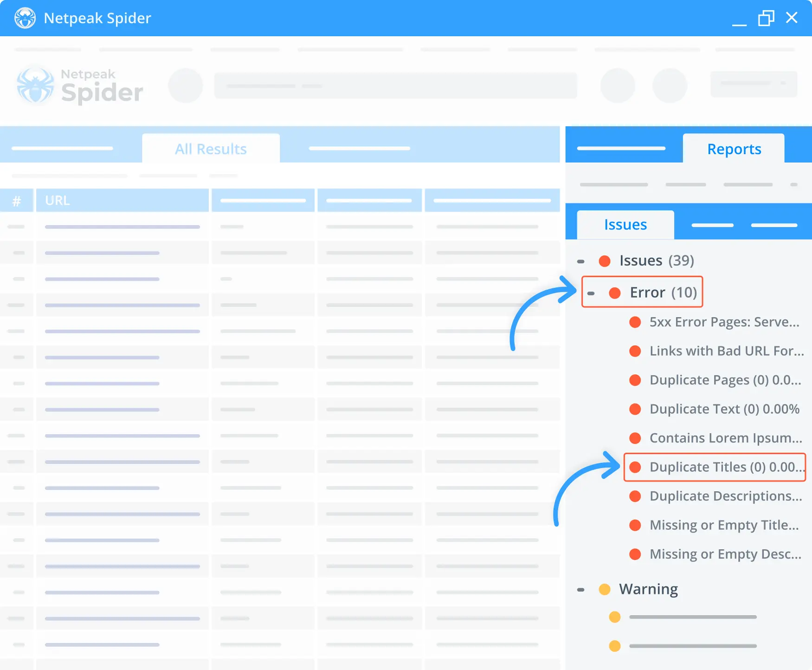812x670 pixels.
Task: Select Duplicate Pages (0) issue
Action: tap(725, 380)
